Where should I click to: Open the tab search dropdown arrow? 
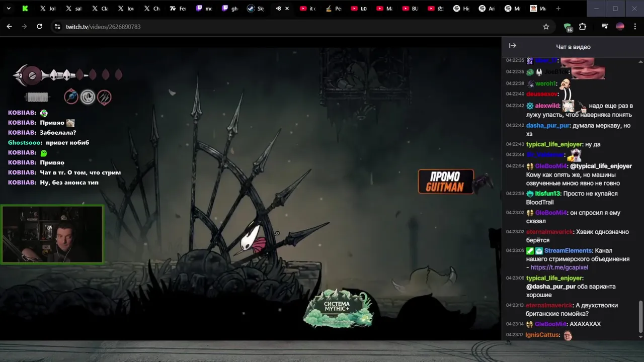(x=9, y=9)
